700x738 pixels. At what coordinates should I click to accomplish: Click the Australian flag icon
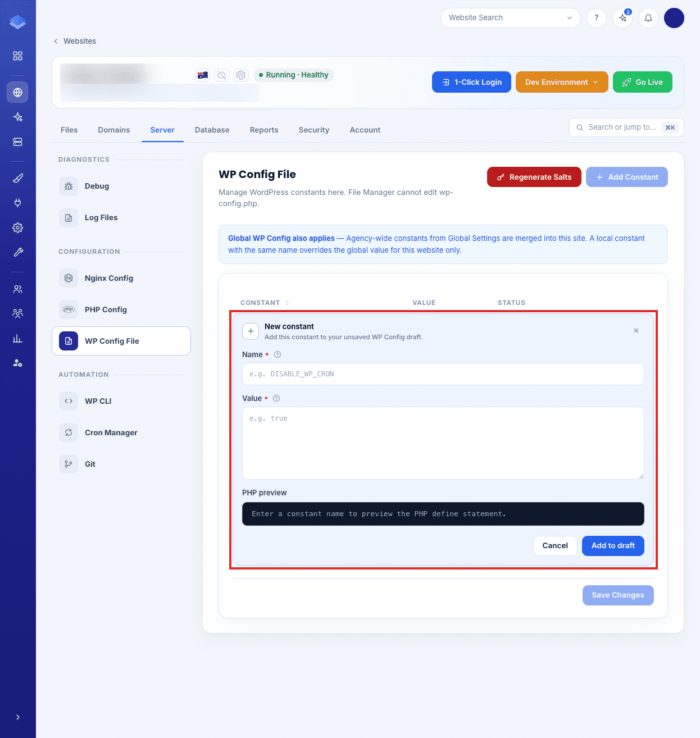point(203,75)
